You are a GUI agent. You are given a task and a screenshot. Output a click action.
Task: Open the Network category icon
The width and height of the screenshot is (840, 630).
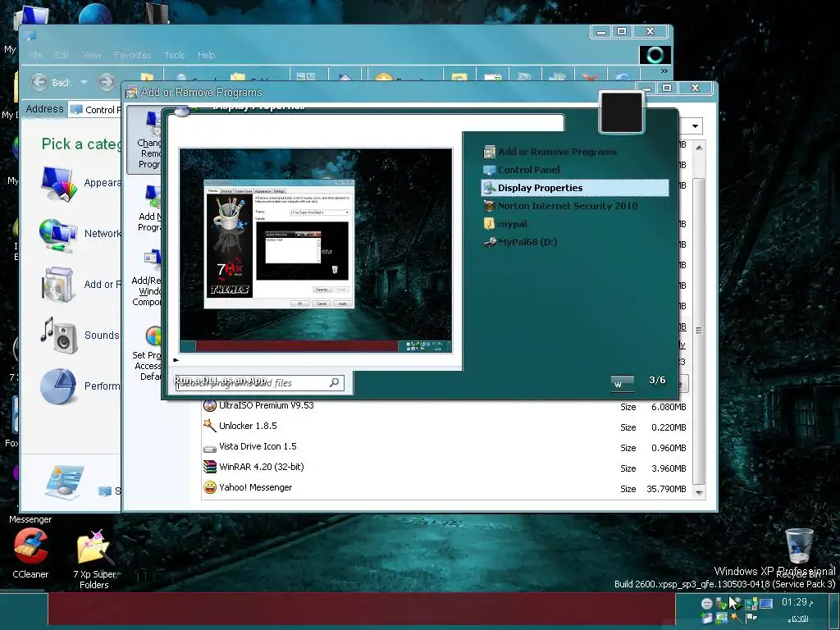[x=58, y=235]
